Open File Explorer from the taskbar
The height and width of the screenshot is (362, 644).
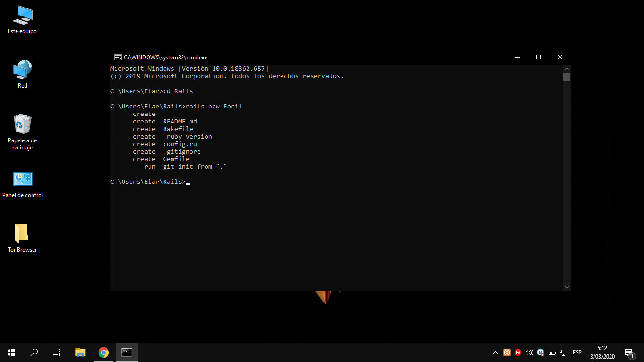81,353
